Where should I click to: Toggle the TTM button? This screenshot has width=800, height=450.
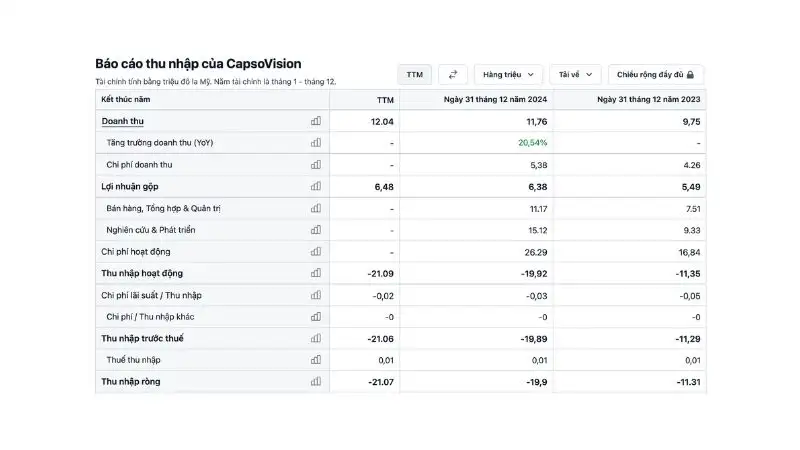tap(414, 74)
